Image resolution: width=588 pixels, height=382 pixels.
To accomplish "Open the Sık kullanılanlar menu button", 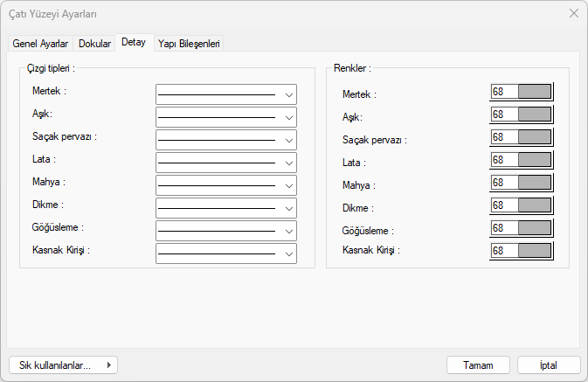I will 63,365.
